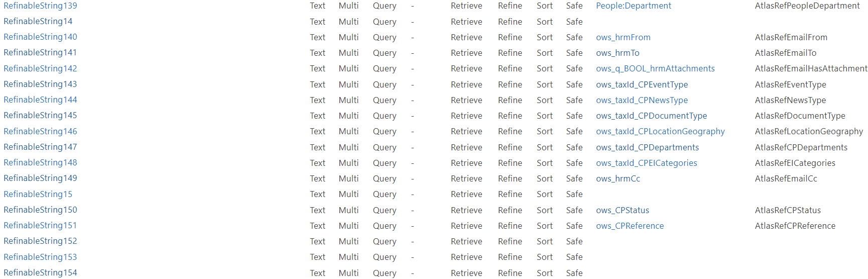The width and height of the screenshot is (868, 279).
Task: Open RefinableString141 property settings
Action: point(40,53)
